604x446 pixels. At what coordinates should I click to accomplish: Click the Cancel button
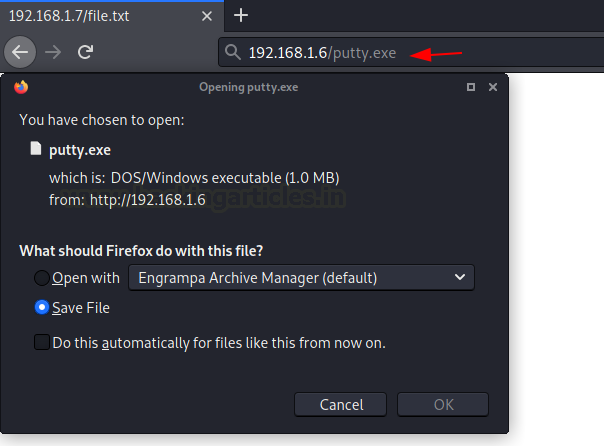pos(341,404)
